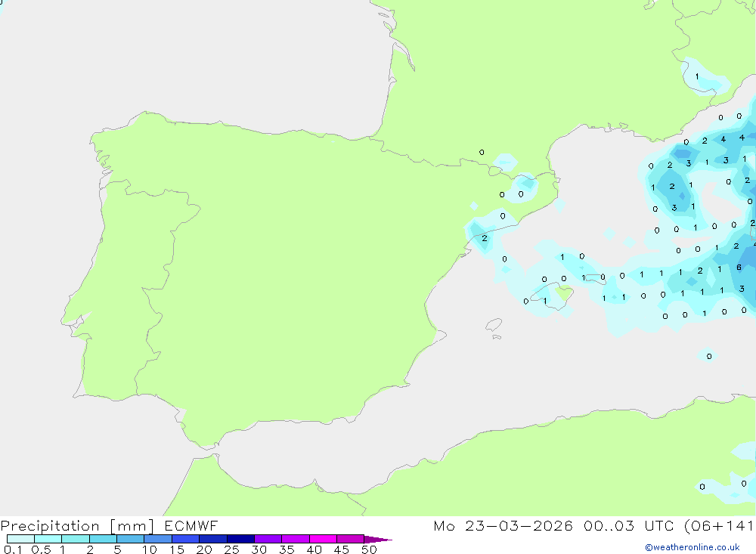Click the legend label '10'
756x554 pixels.
(150, 549)
